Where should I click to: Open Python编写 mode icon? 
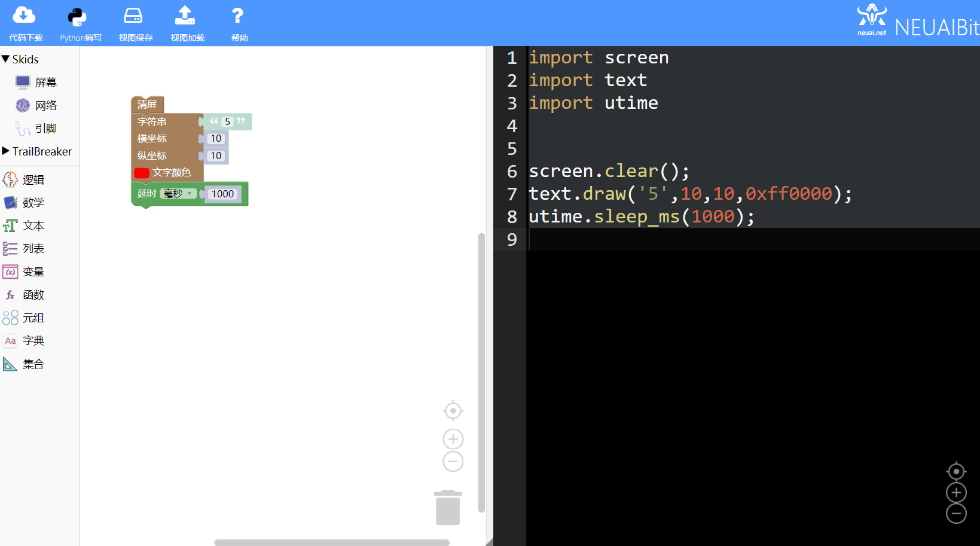78,17
